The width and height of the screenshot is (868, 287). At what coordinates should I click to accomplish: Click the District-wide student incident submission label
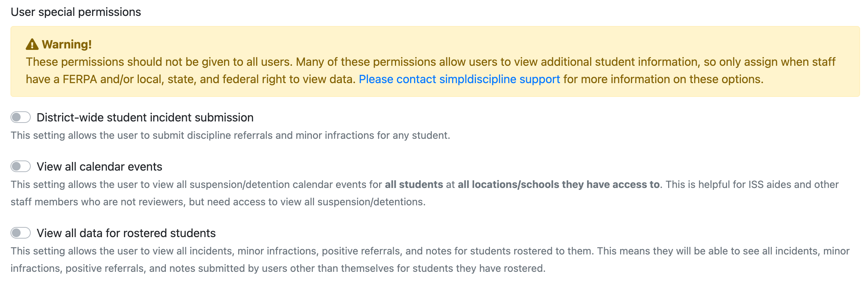pyautogui.click(x=145, y=117)
